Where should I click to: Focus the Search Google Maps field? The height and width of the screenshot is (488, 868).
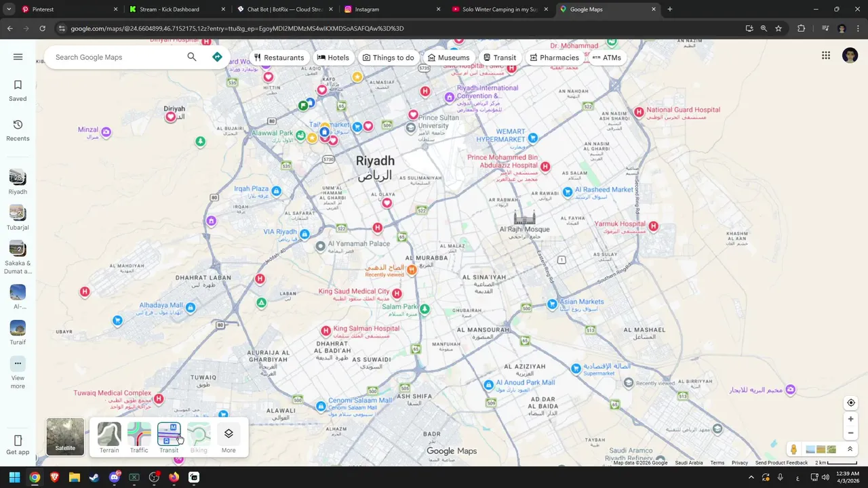pyautogui.click(x=119, y=57)
